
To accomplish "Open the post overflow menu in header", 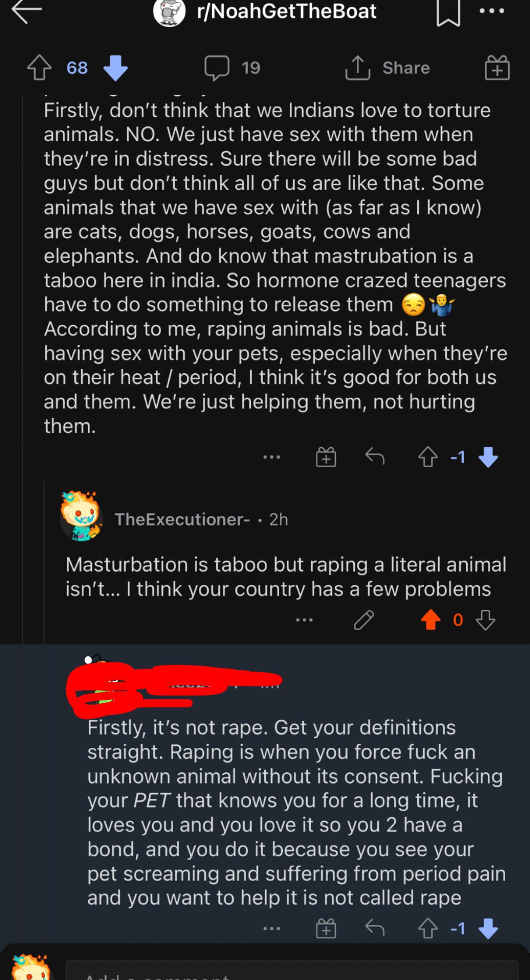I will [x=492, y=12].
